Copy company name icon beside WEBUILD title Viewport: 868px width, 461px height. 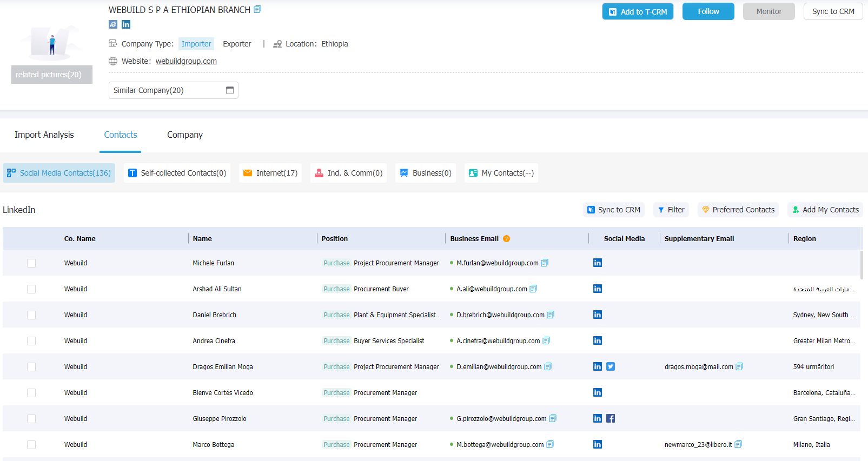257,9
